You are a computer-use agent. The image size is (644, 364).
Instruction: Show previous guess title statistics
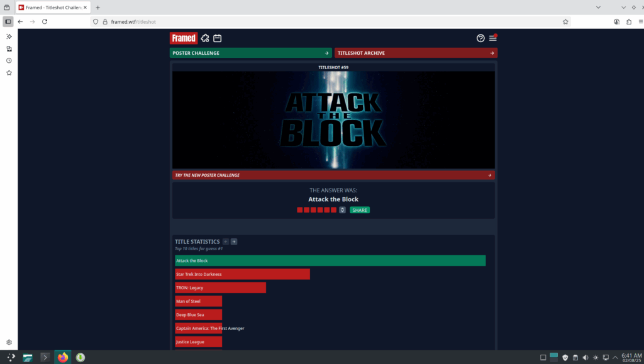pyautogui.click(x=226, y=241)
